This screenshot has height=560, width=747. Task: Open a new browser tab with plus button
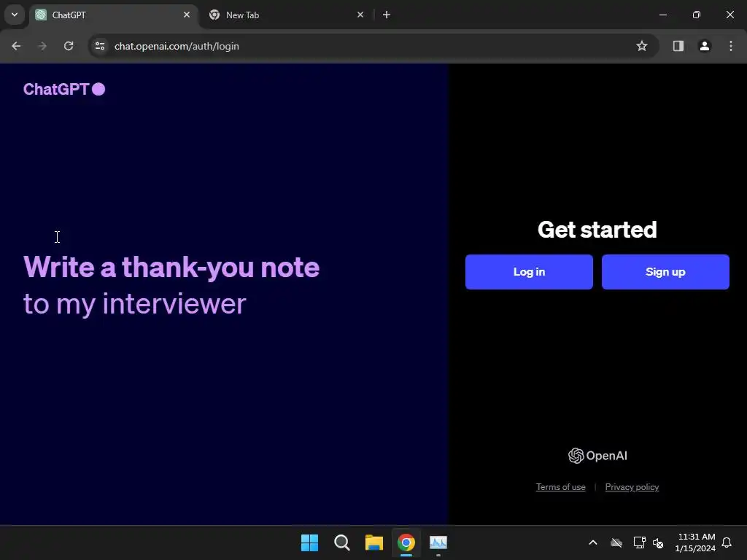point(387,15)
